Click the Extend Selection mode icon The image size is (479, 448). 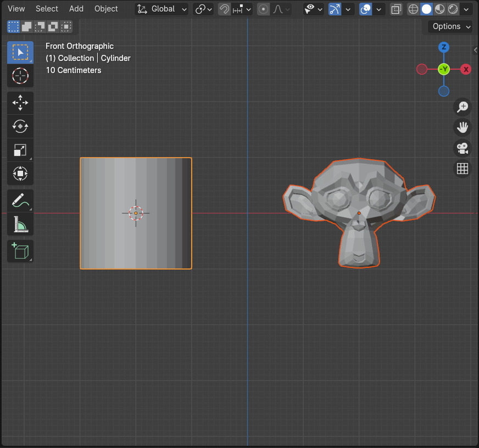[26, 26]
